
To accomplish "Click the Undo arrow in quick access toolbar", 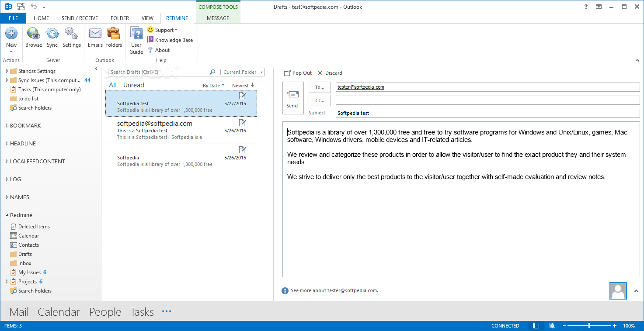I will (x=34, y=7).
